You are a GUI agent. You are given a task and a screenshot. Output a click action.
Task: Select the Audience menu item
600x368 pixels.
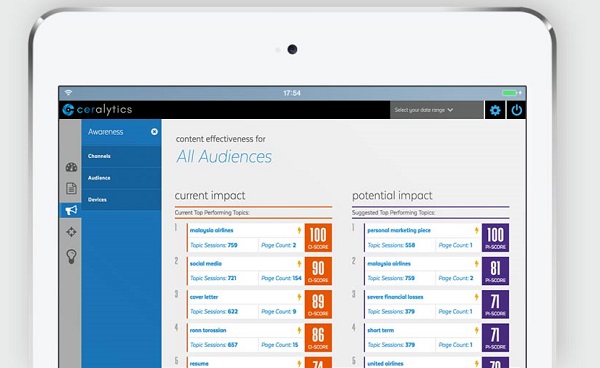pyautogui.click(x=121, y=178)
